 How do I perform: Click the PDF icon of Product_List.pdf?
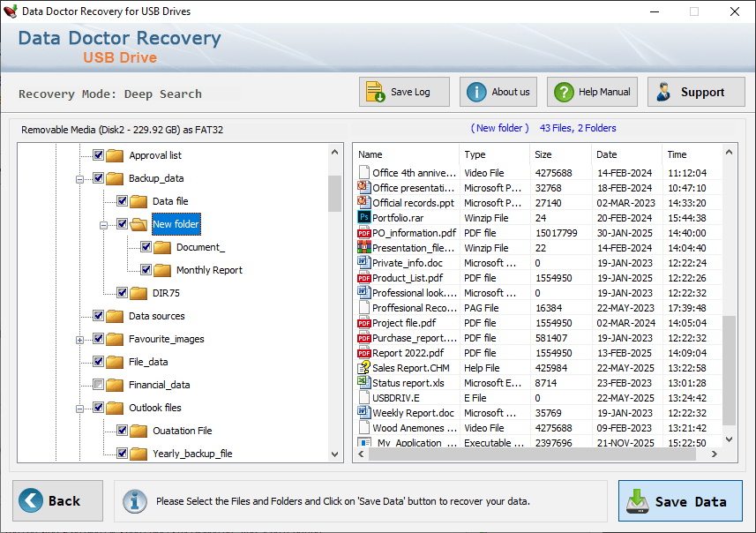[x=364, y=277]
